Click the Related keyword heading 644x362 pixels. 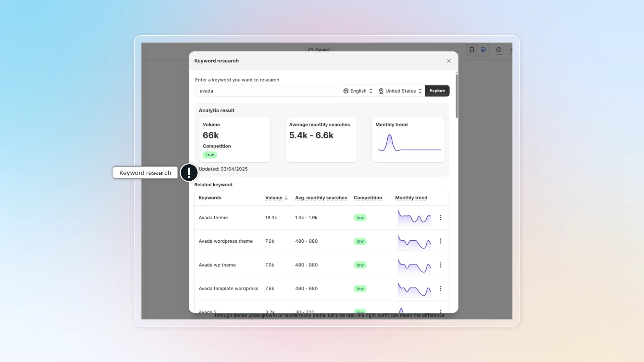pyautogui.click(x=213, y=185)
